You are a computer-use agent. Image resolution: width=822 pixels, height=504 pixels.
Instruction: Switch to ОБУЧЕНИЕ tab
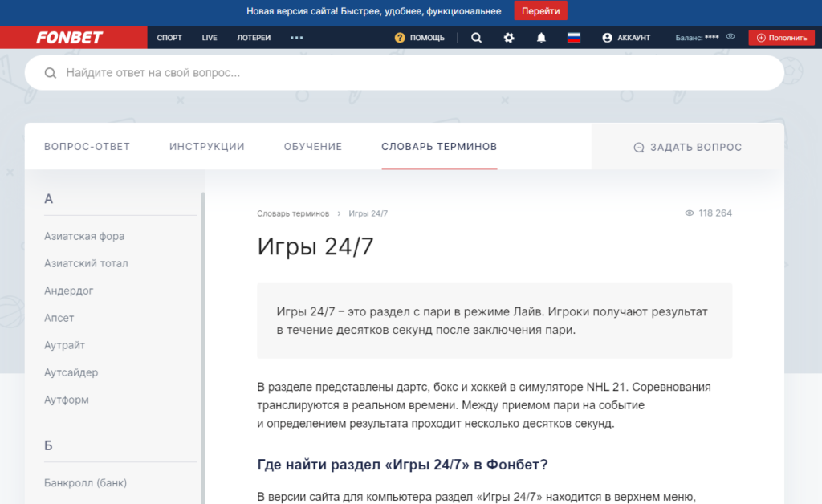(313, 147)
